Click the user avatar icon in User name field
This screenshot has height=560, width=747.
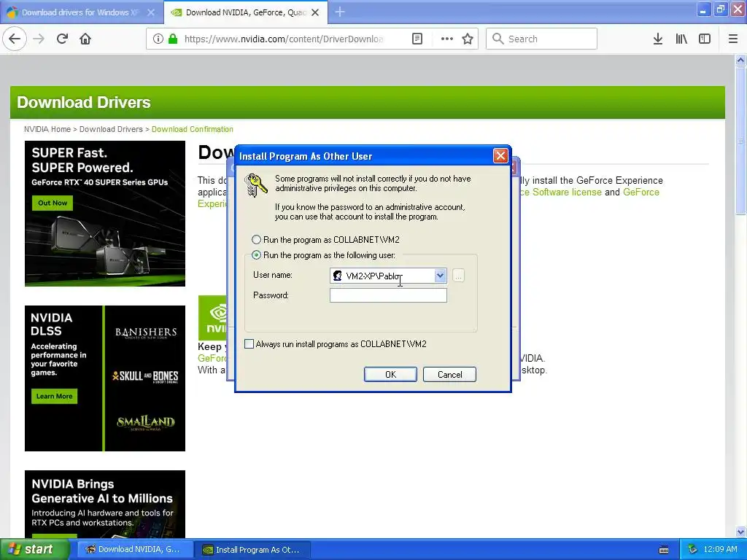(337, 276)
